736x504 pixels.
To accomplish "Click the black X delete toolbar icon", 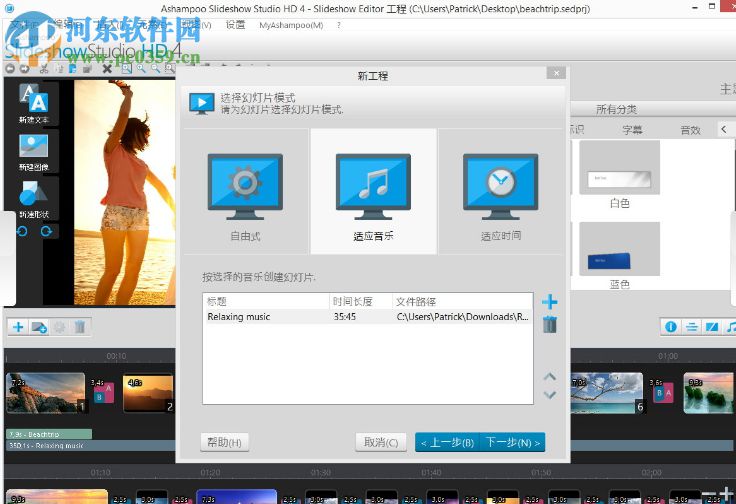I will [x=107, y=69].
